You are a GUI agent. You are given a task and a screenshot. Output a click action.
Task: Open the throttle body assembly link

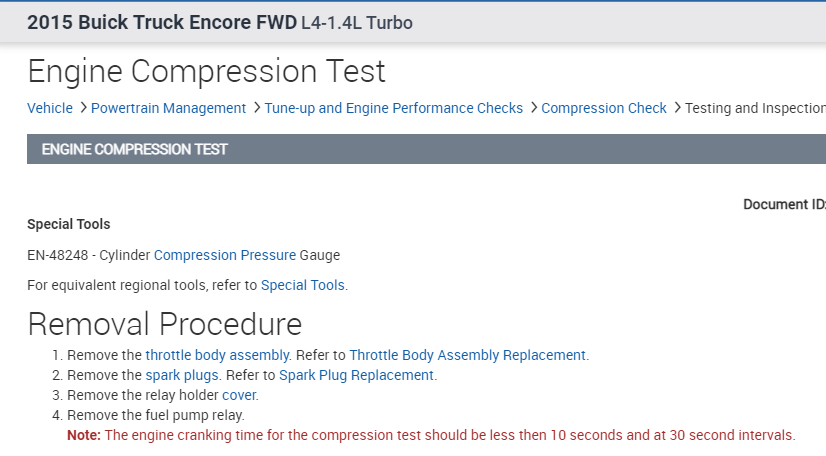(218, 355)
